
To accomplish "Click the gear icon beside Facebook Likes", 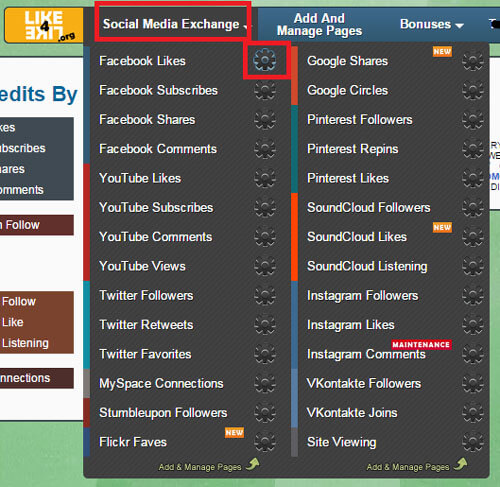I will pyautogui.click(x=265, y=60).
